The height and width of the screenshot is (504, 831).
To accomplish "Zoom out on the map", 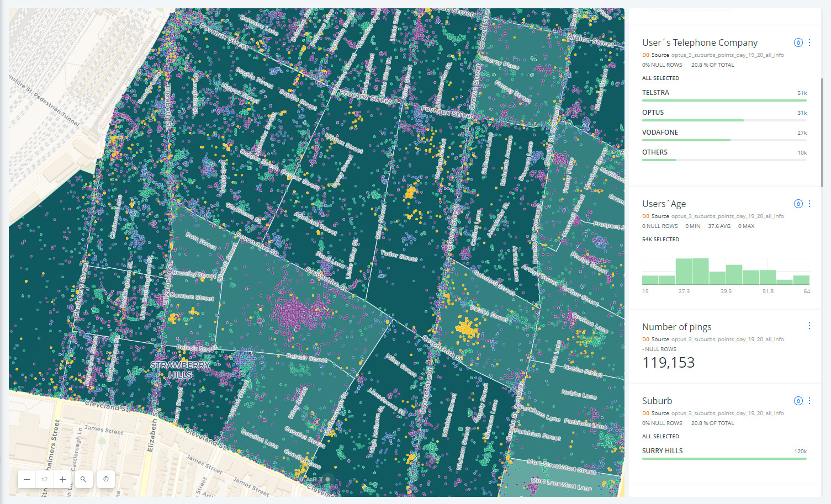I will click(x=26, y=479).
